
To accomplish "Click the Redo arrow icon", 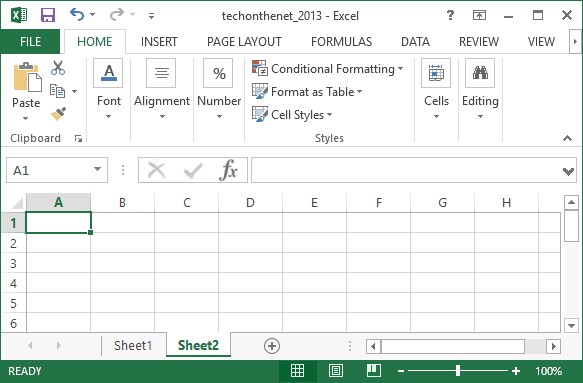I will click(x=117, y=15).
